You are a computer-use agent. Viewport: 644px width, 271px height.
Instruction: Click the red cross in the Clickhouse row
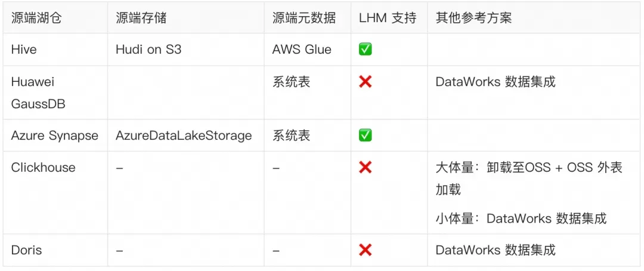click(x=366, y=168)
